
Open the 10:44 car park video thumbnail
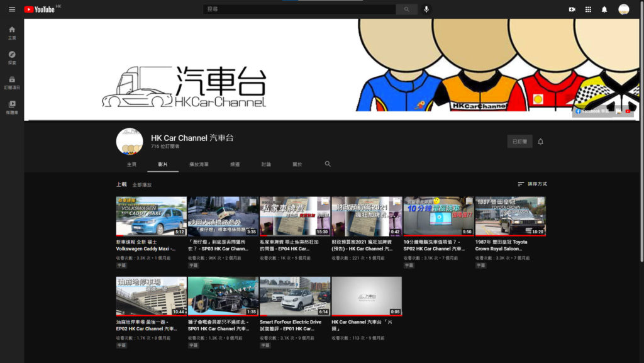tap(151, 296)
